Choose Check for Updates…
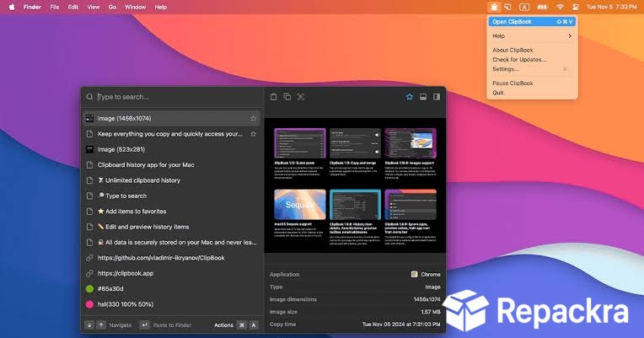Screen dimensions: 644x338 (519, 60)
